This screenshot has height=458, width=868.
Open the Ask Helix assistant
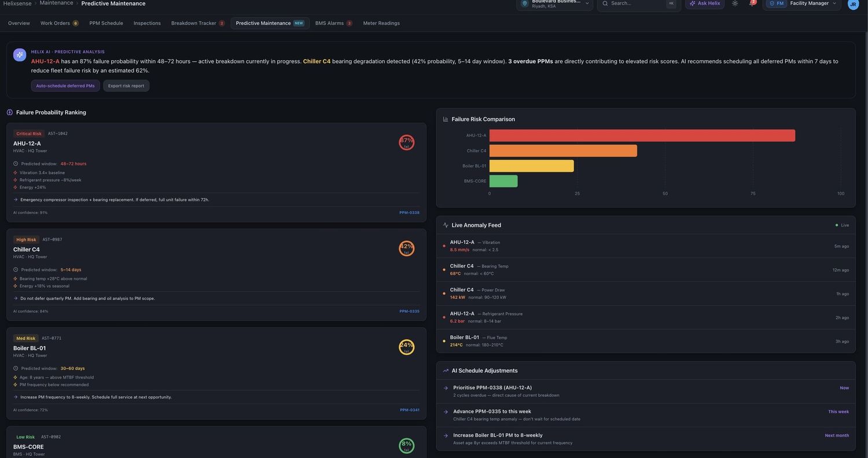tap(705, 3)
